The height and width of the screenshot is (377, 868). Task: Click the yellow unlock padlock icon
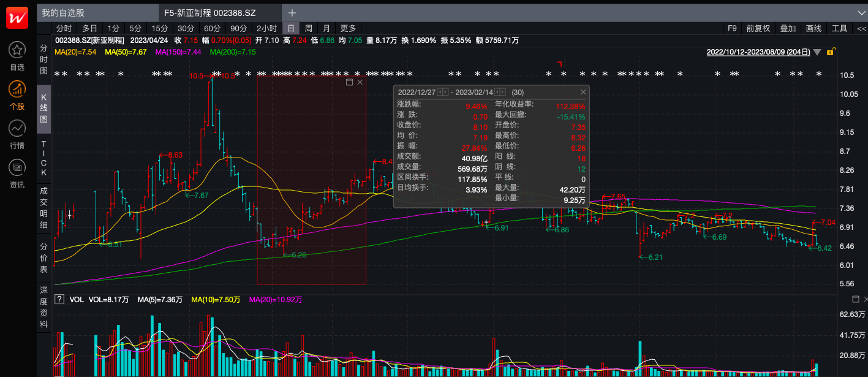click(831, 52)
